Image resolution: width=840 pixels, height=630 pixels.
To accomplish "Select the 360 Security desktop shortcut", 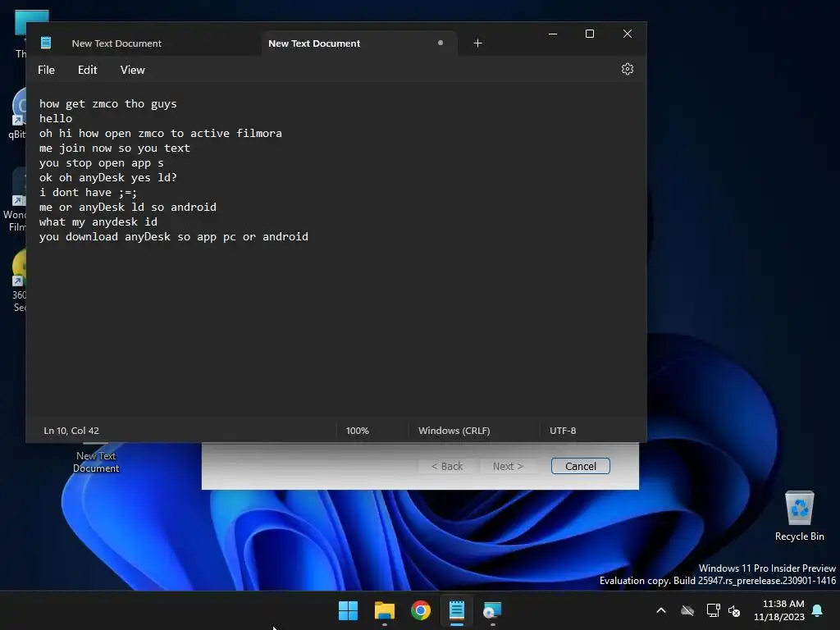I will tap(20, 281).
